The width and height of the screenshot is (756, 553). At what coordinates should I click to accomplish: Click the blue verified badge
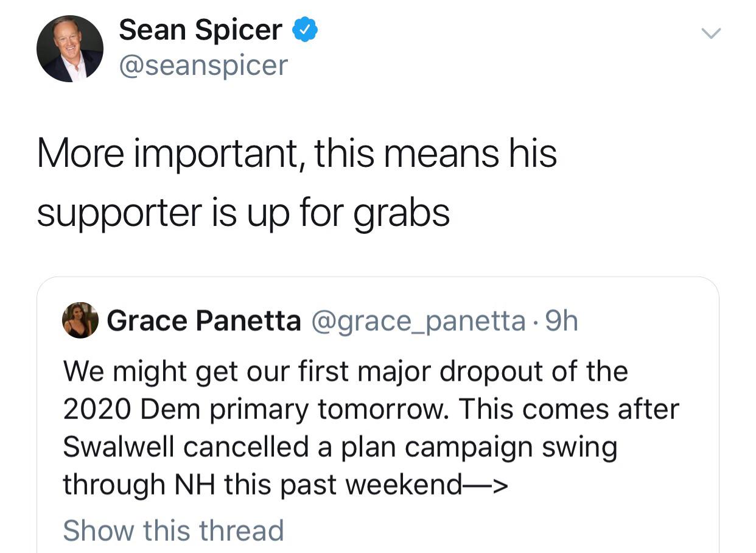tap(304, 30)
